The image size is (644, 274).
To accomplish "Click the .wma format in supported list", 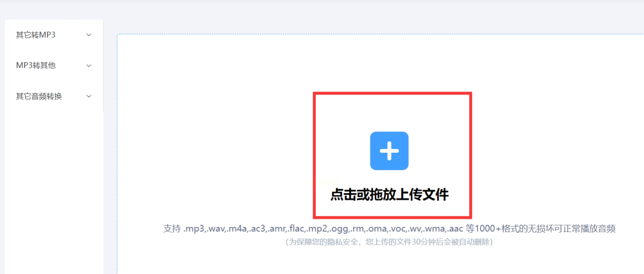I will click(x=434, y=229).
